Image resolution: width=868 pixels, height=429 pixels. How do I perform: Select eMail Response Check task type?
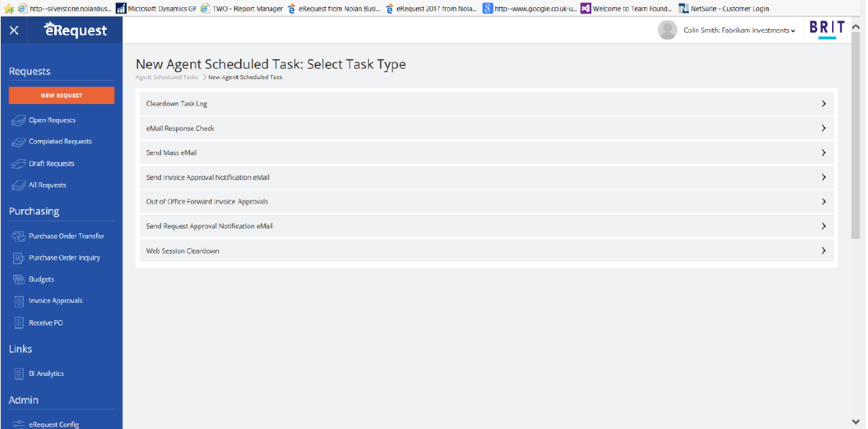[180, 128]
